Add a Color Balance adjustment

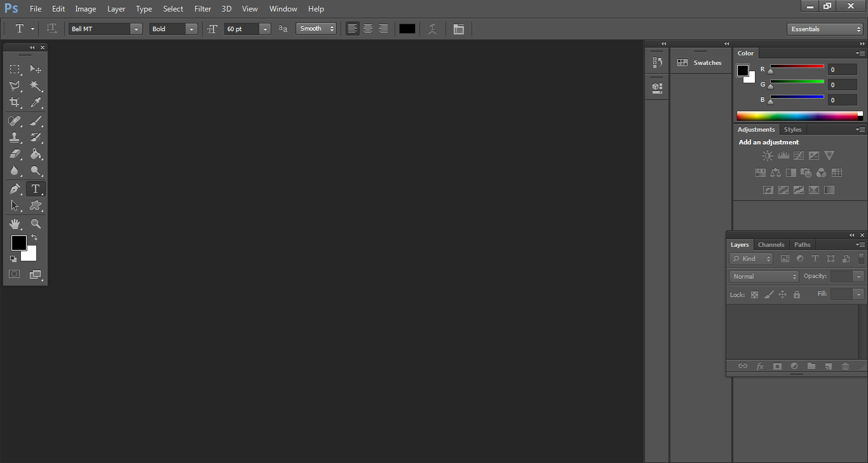[x=775, y=172]
